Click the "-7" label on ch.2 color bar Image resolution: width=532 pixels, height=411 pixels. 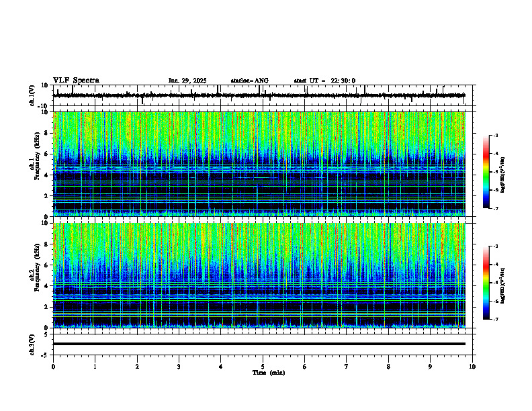tap(495, 319)
